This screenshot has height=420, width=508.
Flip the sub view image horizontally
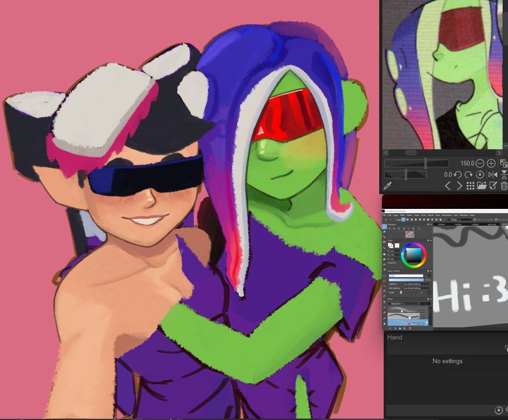point(493,175)
